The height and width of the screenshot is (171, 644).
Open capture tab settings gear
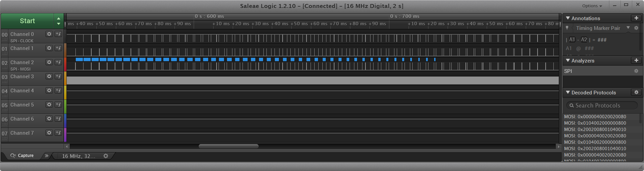(106, 156)
